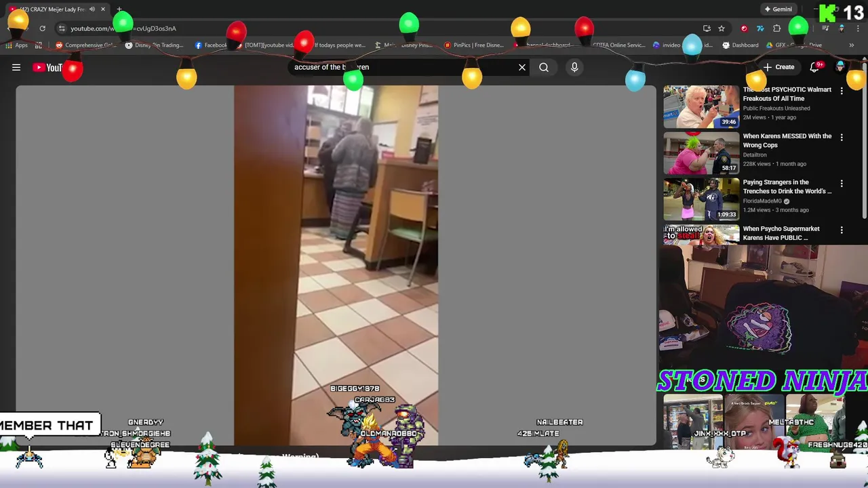
Task: Click the install app icon in address bar
Action: tap(707, 28)
